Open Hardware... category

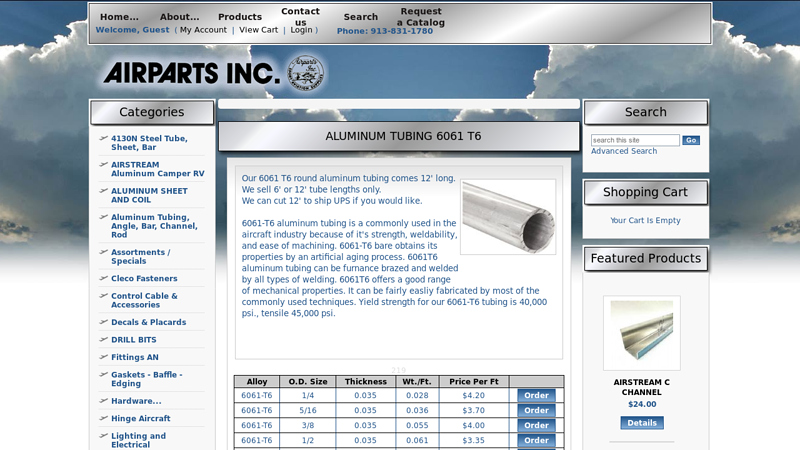coord(136,401)
